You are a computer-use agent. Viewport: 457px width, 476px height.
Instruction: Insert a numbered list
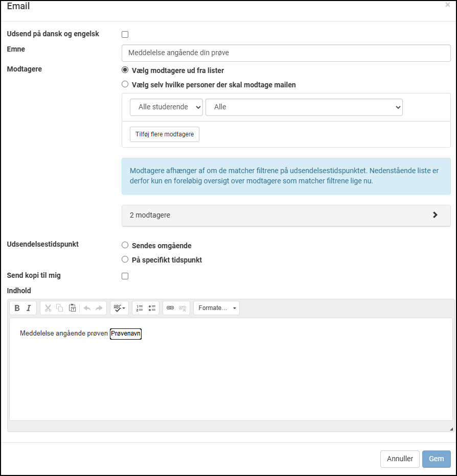click(x=140, y=308)
